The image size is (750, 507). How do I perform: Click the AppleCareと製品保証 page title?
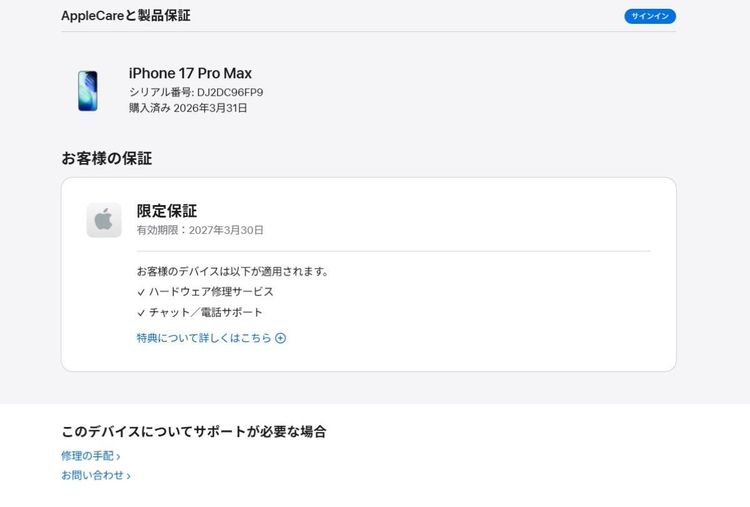pyautogui.click(x=126, y=16)
